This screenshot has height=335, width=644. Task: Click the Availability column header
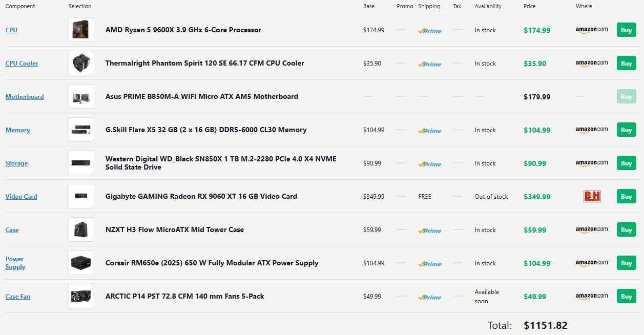click(488, 6)
